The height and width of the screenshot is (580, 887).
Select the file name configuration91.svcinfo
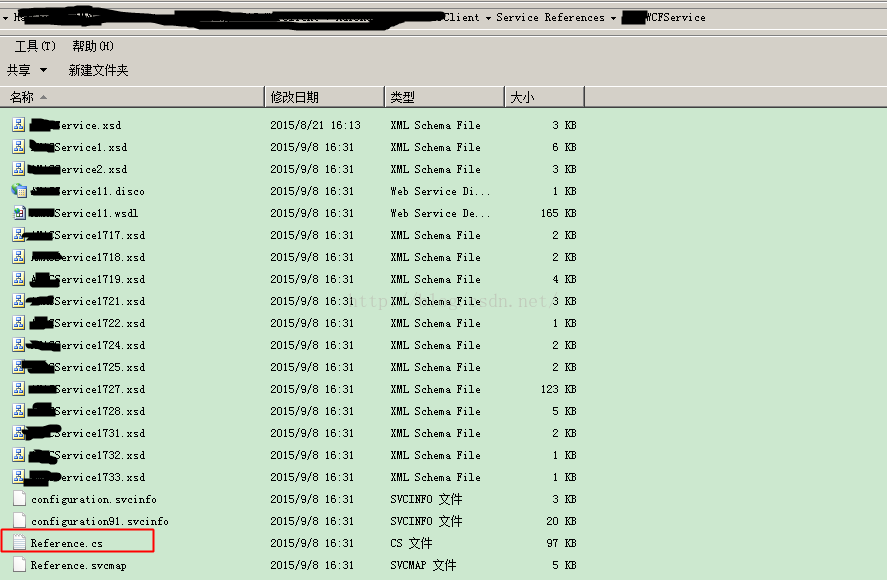(100, 522)
